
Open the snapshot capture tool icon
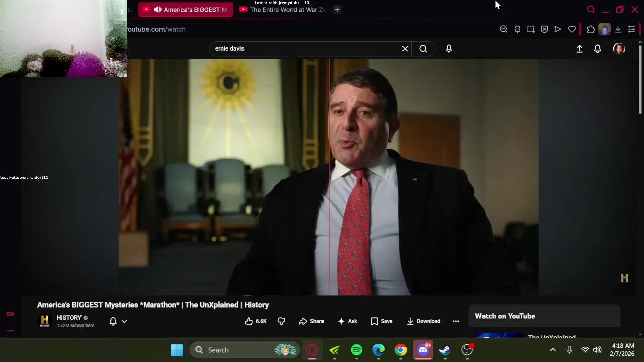pos(531,29)
